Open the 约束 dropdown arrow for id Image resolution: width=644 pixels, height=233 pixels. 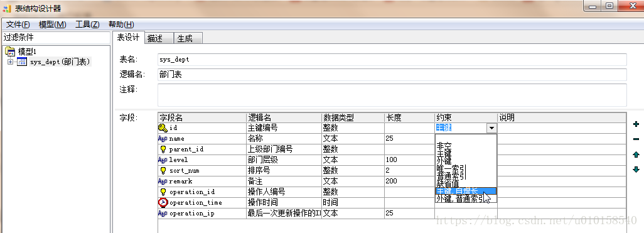pos(491,128)
